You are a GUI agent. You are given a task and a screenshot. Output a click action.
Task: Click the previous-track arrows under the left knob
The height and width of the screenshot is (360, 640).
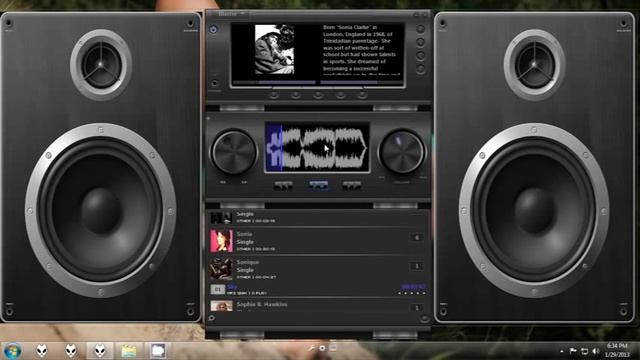(223, 182)
